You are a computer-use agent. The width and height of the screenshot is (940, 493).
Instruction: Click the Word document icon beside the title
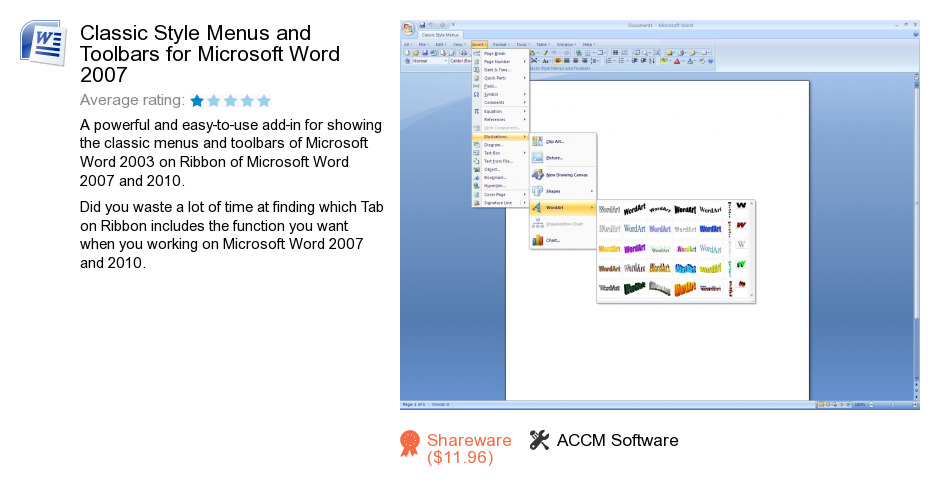point(43,43)
